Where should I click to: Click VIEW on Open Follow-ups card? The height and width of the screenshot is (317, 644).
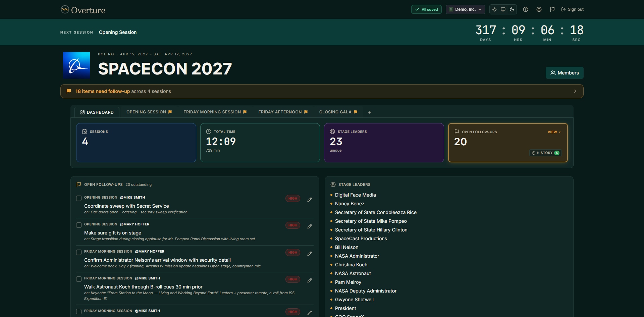click(x=554, y=132)
